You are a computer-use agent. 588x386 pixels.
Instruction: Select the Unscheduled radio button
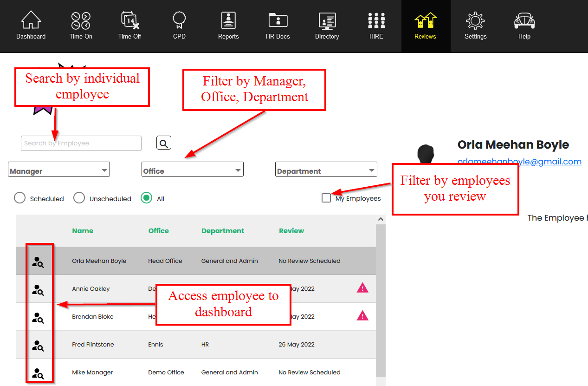point(79,198)
